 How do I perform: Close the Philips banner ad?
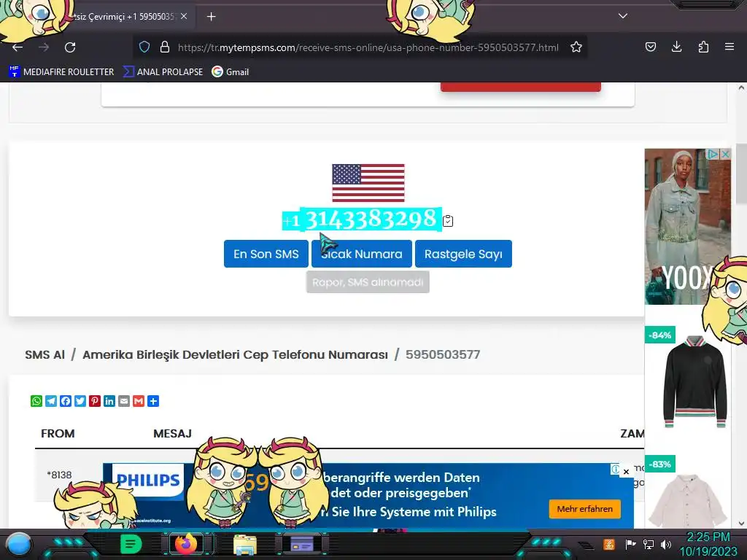pyautogui.click(x=627, y=472)
